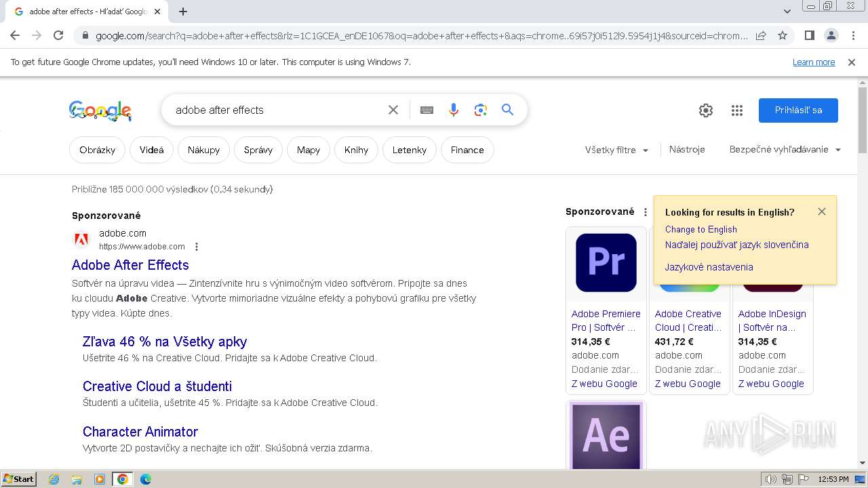Viewport: 868px width, 488px height.
Task: Open the ad options next to adobe.com URL
Action: [x=197, y=247]
